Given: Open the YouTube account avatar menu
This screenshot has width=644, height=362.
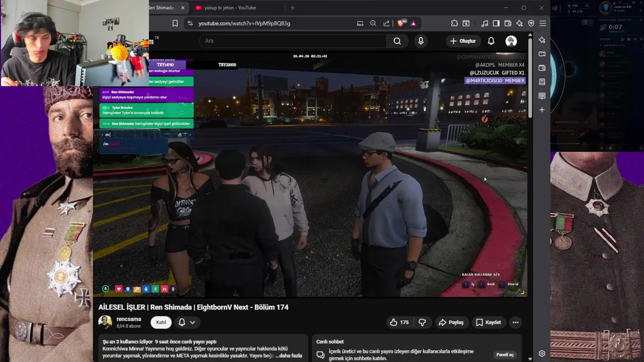Looking at the screenshot, I should click(x=511, y=41).
